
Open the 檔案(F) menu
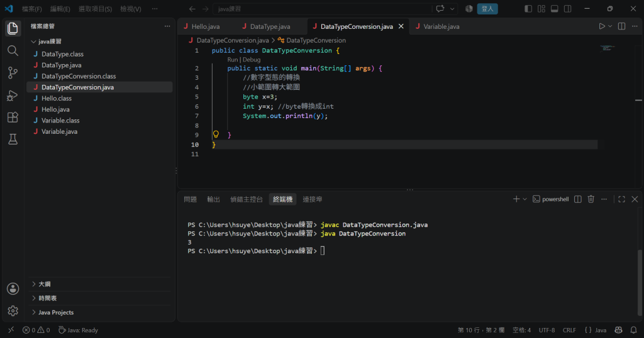(31, 9)
